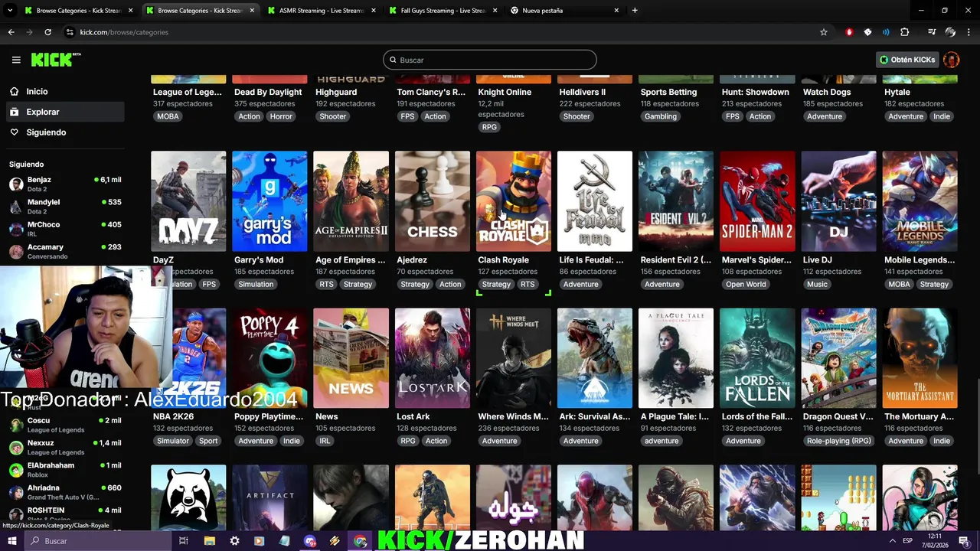Open the Ajedrez chess category thumbnail
Image resolution: width=980 pixels, height=551 pixels.
(x=433, y=201)
